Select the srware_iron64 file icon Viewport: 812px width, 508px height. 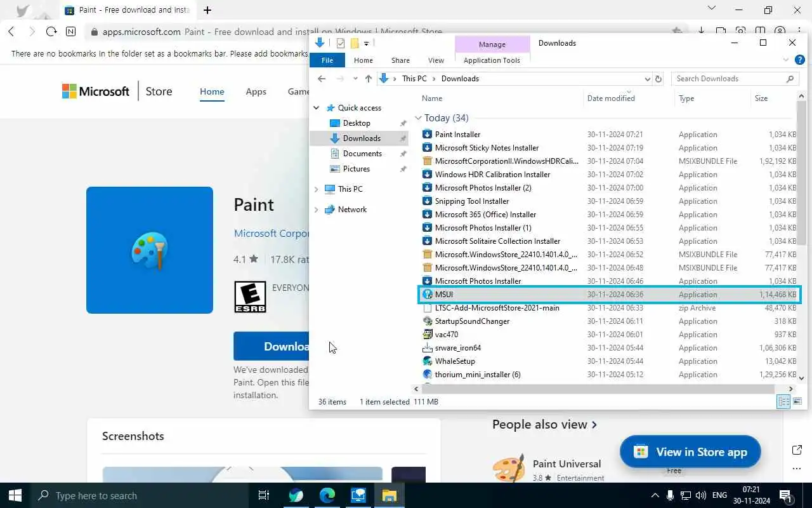[428, 348]
